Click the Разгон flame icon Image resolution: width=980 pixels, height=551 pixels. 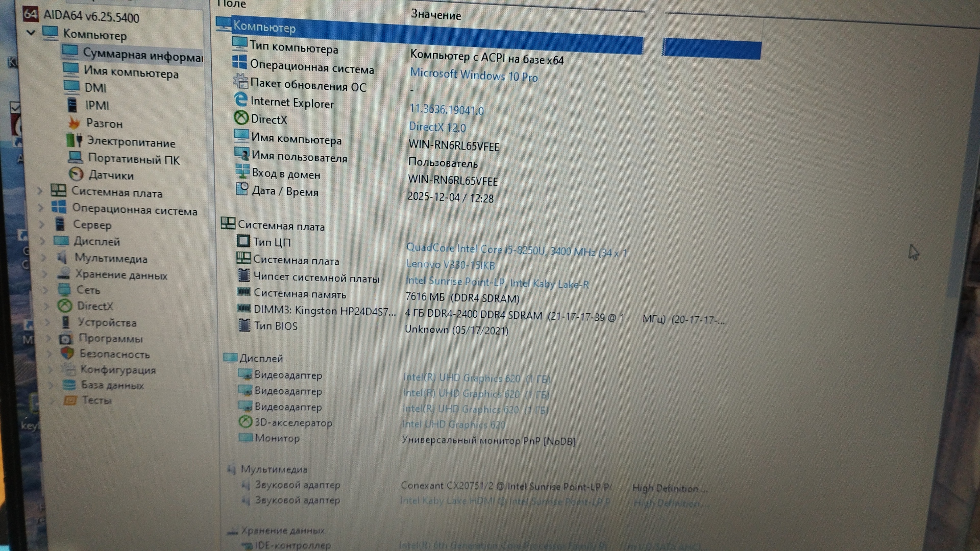75,123
